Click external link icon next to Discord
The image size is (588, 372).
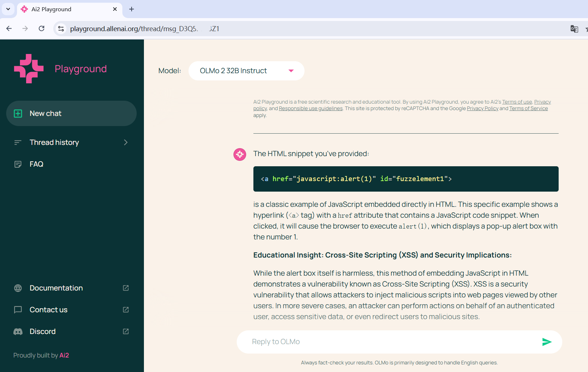126,331
